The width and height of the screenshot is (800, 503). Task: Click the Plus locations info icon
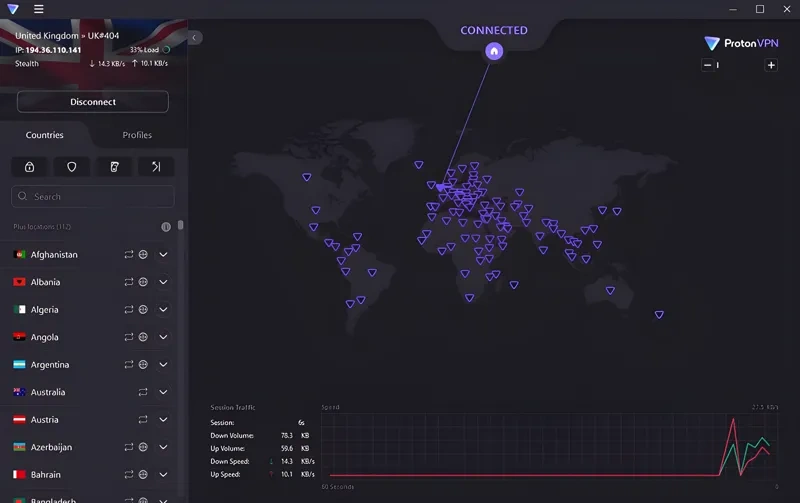(166, 227)
